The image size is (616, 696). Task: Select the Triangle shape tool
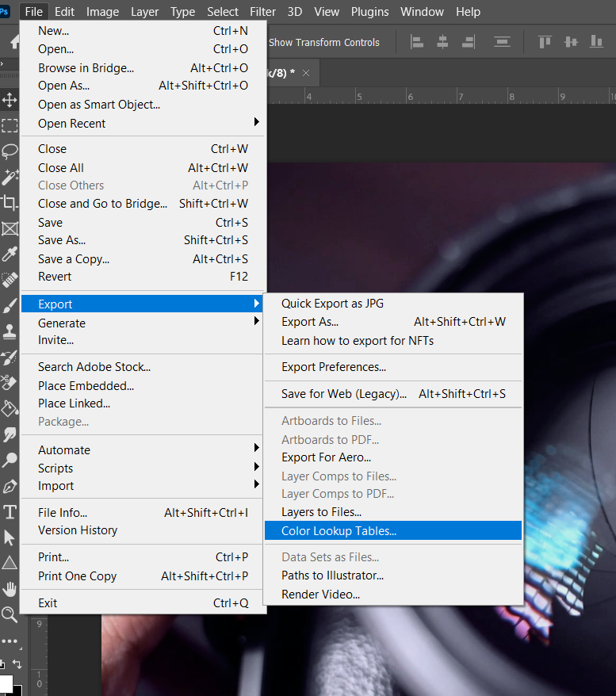point(10,564)
